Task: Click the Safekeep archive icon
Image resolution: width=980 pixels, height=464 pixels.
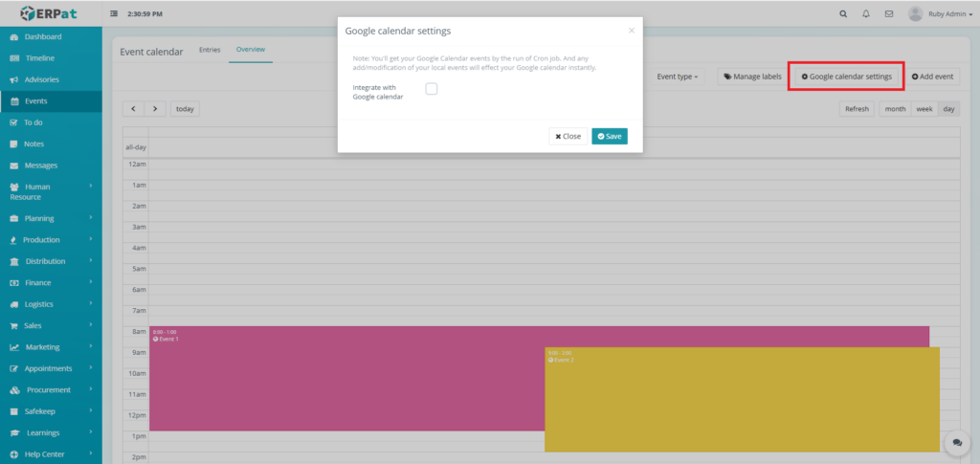Action: coord(14,411)
